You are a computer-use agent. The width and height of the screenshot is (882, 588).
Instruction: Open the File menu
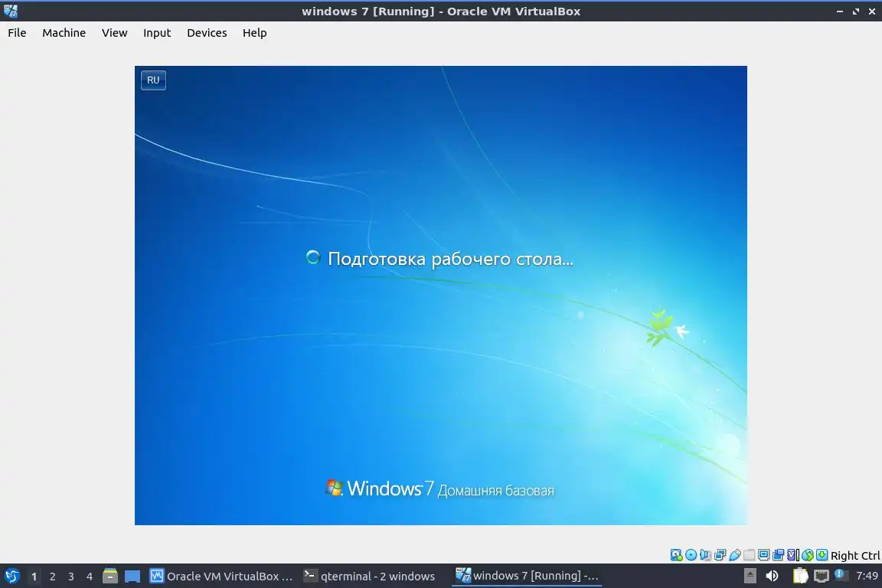coord(17,33)
